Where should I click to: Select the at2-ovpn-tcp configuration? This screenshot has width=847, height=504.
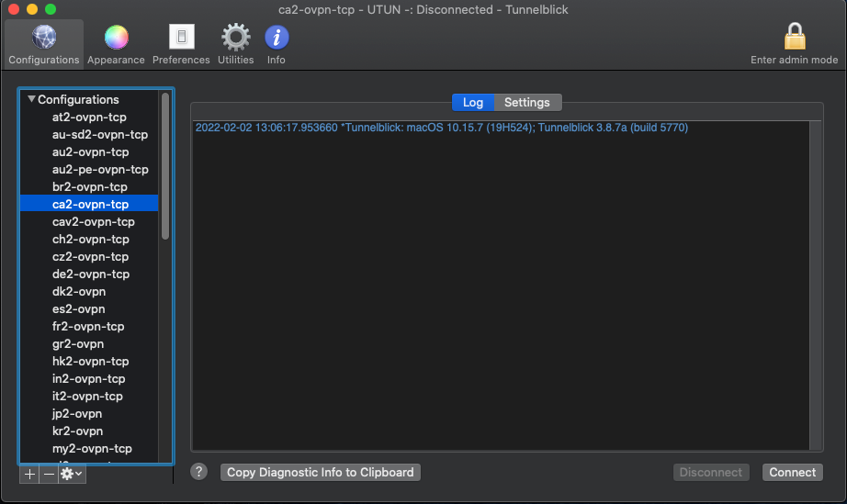89,118
